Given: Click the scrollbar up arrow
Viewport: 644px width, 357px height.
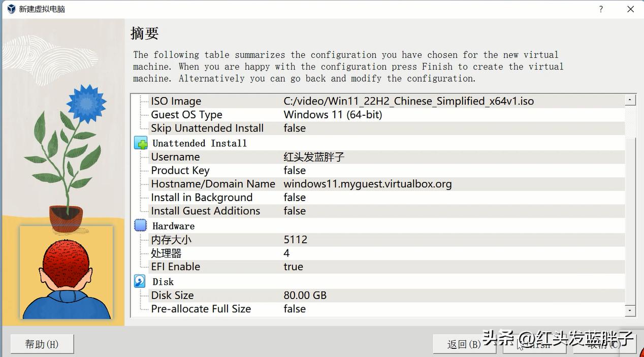Looking at the screenshot, I should click(630, 99).
